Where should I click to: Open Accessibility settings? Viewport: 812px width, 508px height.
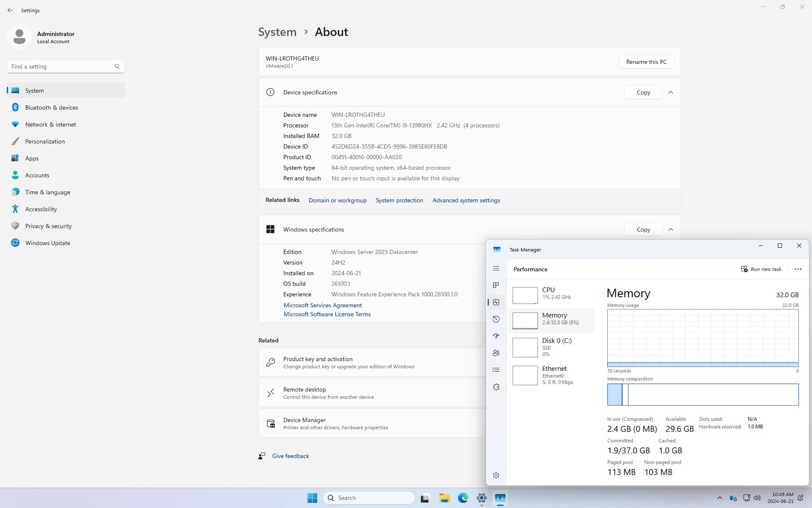tap(66, 209)
